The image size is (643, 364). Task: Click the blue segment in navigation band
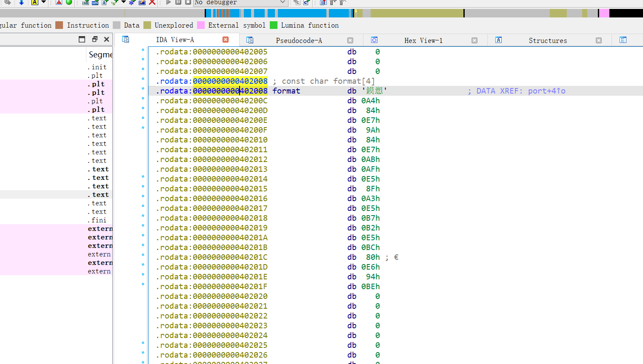(x=302, y=13)
